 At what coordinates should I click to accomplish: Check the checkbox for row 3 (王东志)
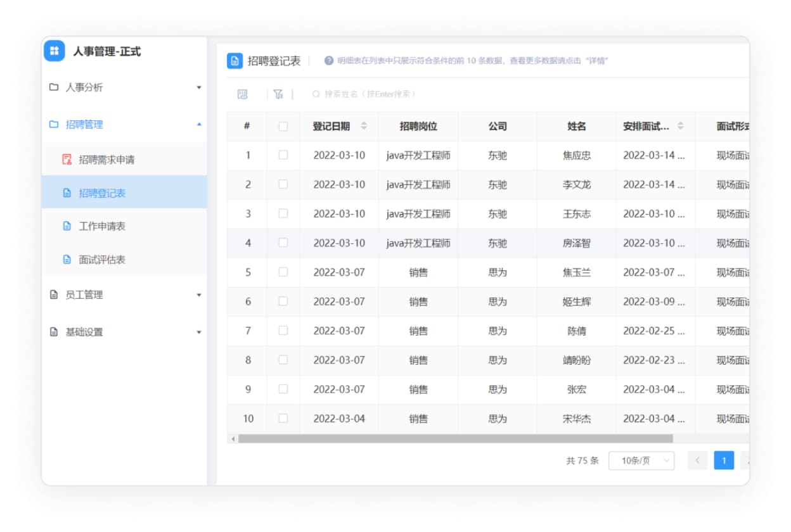click(283, 213)
